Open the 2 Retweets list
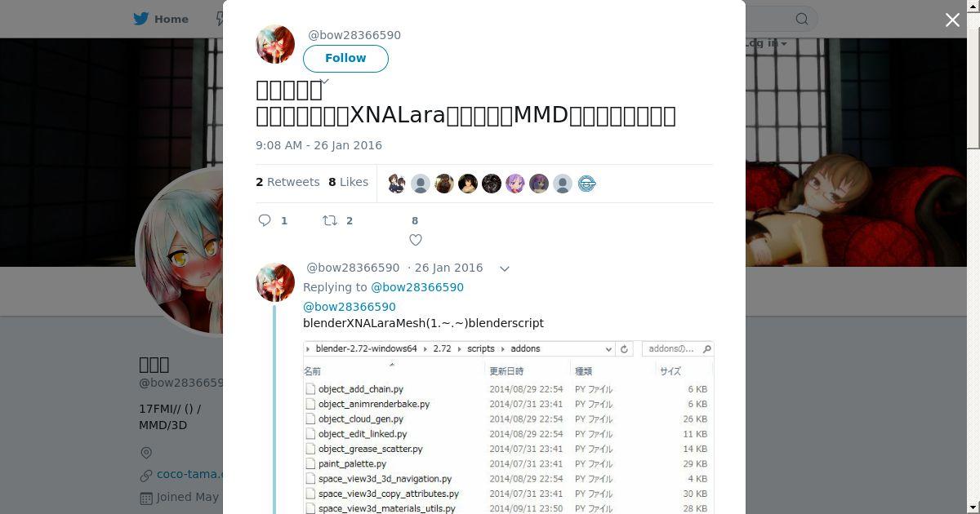980x514 pixels. (x=287, y=182)
